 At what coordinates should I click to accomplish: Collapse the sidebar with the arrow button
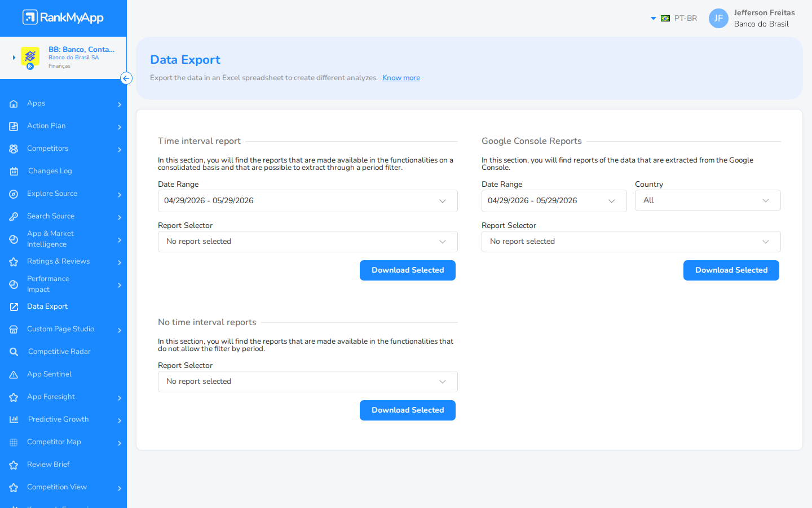[x=126, y=78]
